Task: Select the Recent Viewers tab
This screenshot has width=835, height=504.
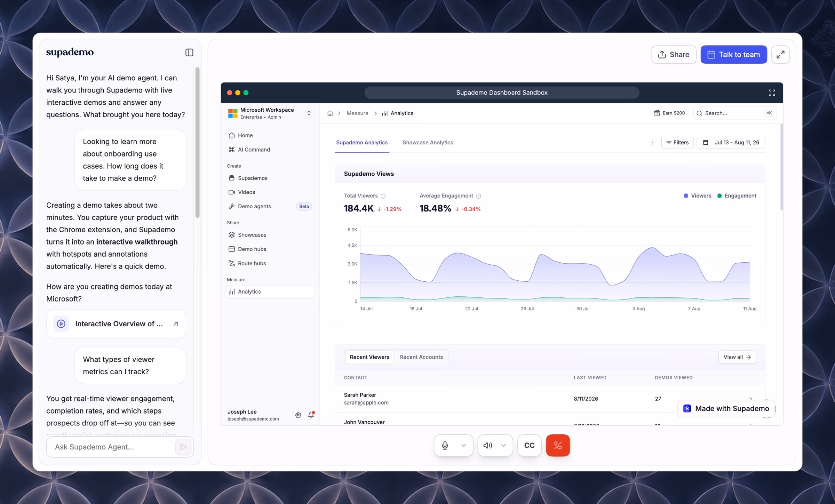Action: tap(369, 357)
